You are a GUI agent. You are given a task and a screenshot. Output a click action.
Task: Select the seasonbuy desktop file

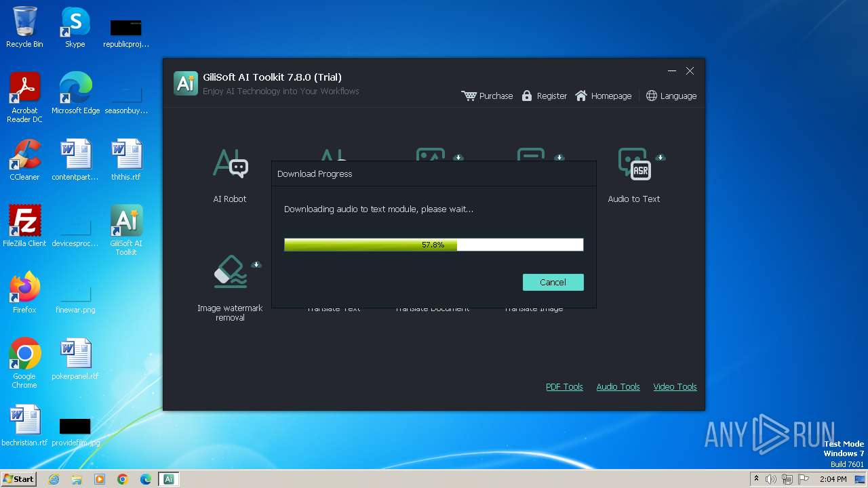pyautogui.click(x=126, y=99)
